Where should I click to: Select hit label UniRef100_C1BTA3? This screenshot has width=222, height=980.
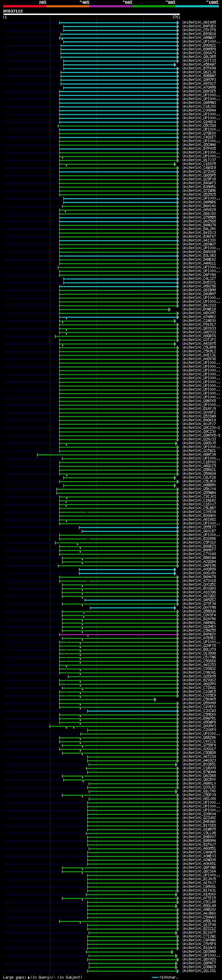[199, 462]
